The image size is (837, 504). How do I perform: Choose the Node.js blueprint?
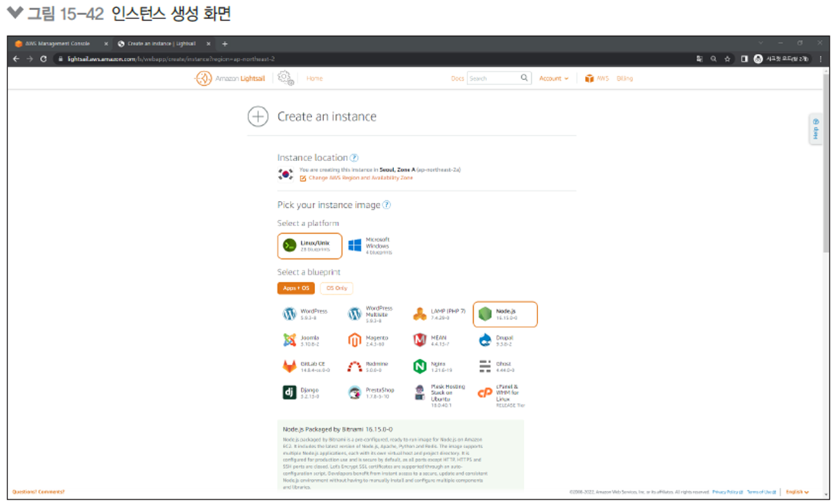(505, 314)
